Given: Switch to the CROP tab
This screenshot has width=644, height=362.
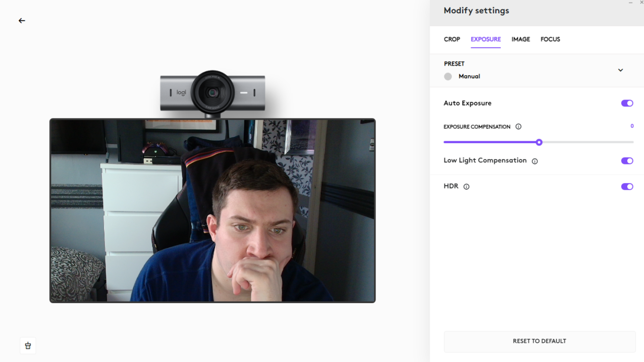Looking at the screenshot, I should [x=452, y=39].
